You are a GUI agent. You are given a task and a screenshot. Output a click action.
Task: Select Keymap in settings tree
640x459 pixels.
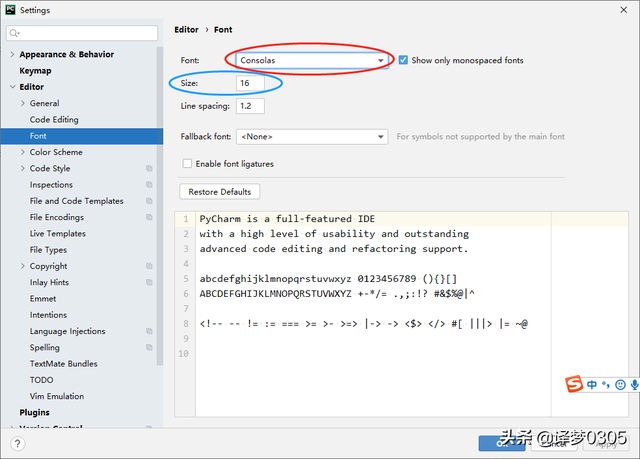[x=36, y=71]
